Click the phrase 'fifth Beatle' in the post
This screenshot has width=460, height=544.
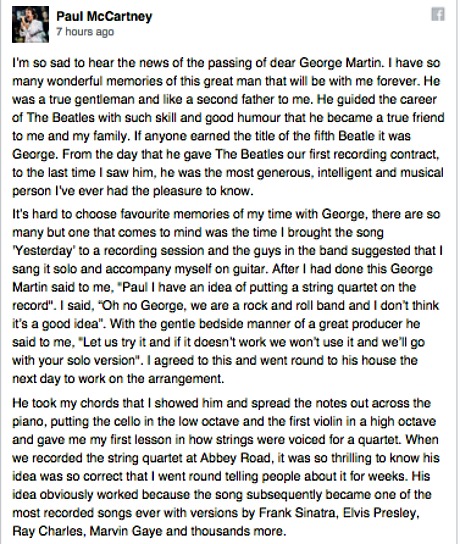341,136
